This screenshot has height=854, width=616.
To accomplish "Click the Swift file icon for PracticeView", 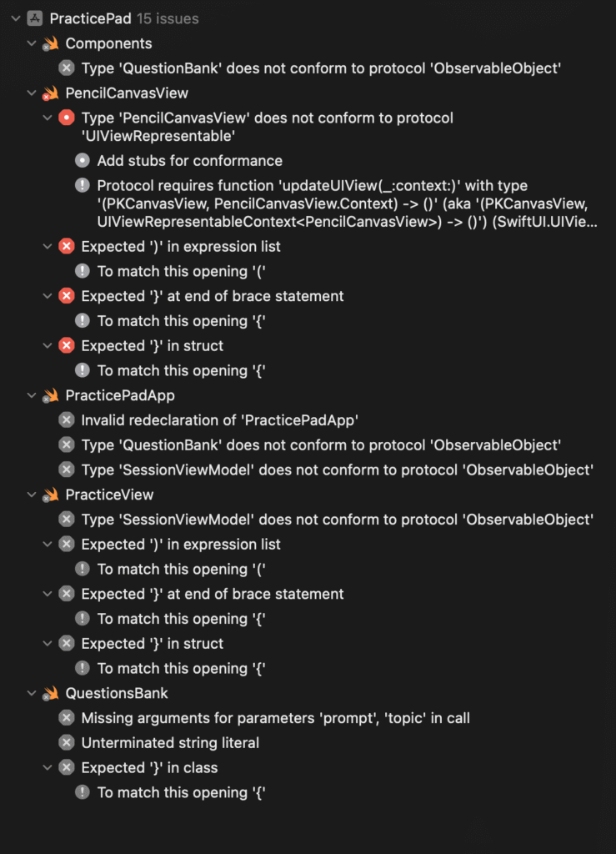I will [x=51, y=495].
